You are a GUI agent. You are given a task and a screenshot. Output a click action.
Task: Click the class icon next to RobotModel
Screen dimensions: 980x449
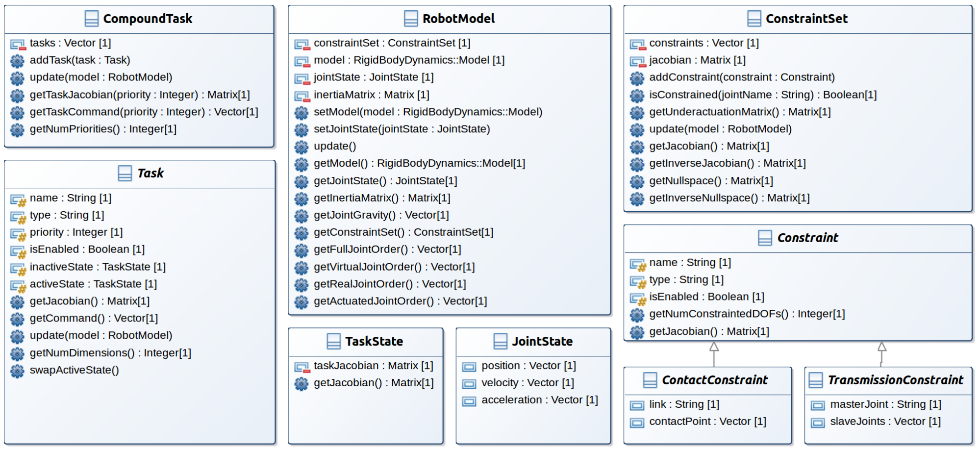coord(411,19)
